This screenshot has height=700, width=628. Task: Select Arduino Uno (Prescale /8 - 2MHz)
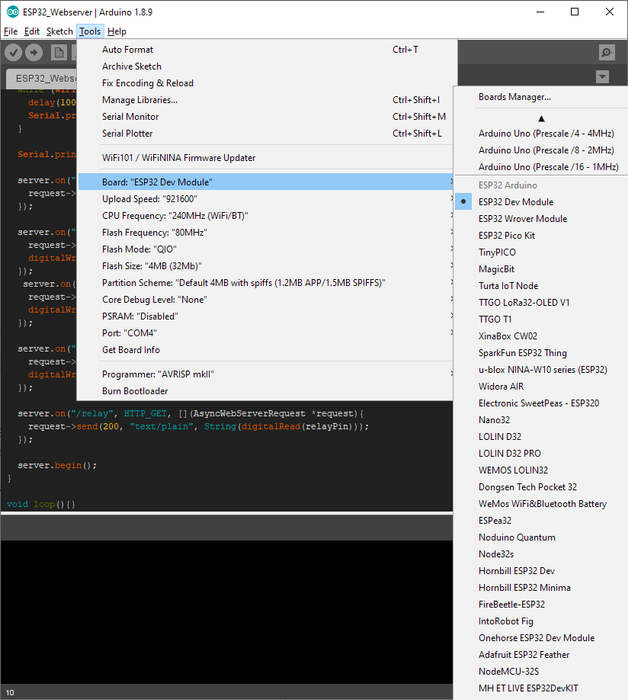point(541,150)
